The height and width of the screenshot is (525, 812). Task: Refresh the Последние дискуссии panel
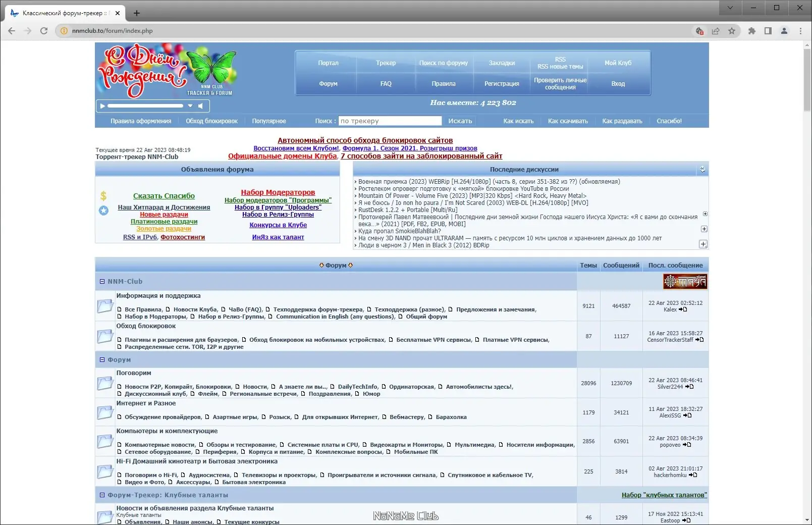click(x=702, y=170)
